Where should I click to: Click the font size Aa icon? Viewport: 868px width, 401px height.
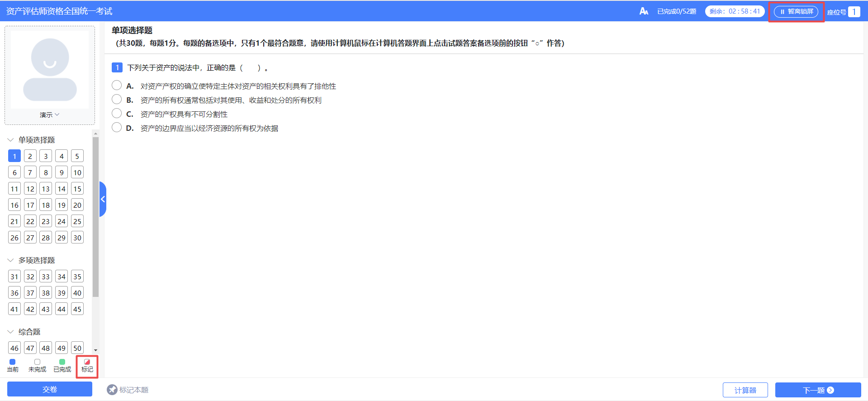pyautogui.click(x=644, y=11)
